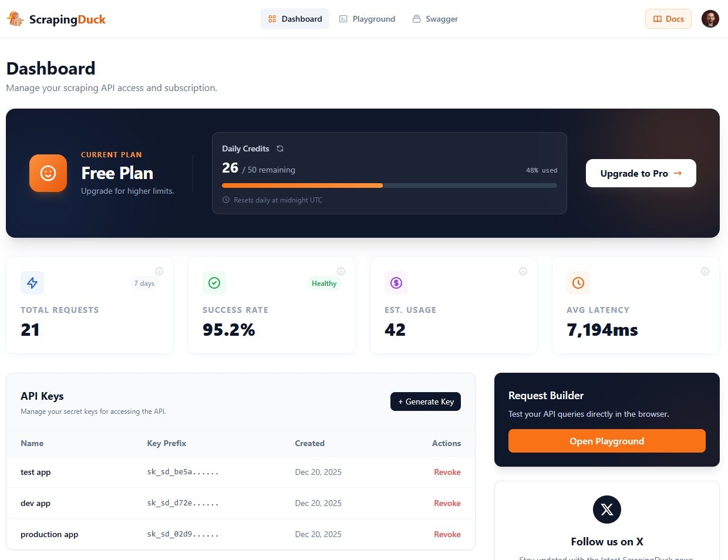Click the orange smiley icon on Free Plan banner
Screen dimensions: 728x560
coord(48,173)
